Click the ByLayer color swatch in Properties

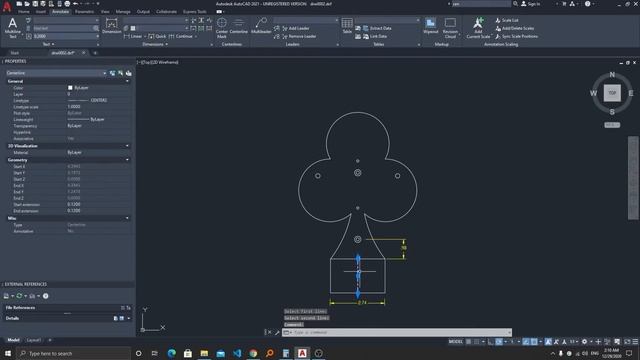click(x=70, y=88)
